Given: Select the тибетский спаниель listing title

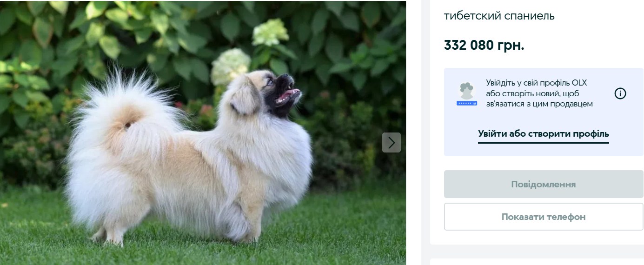Looking at the screenshot, I should tap(499, 16).
